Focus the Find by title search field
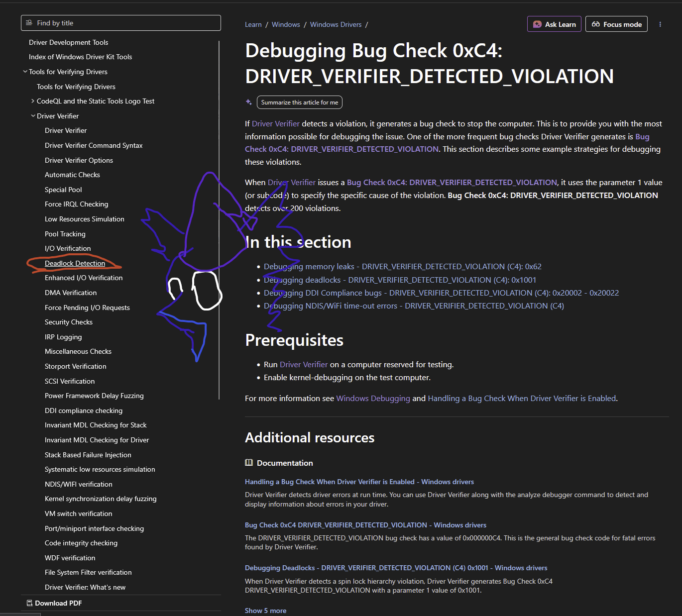 click(x=124, y=23)
